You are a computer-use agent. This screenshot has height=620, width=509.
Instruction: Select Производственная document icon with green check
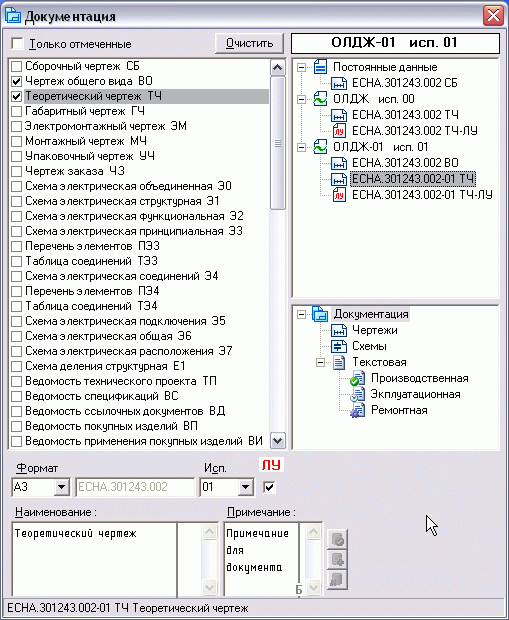(x=358, y=378)
